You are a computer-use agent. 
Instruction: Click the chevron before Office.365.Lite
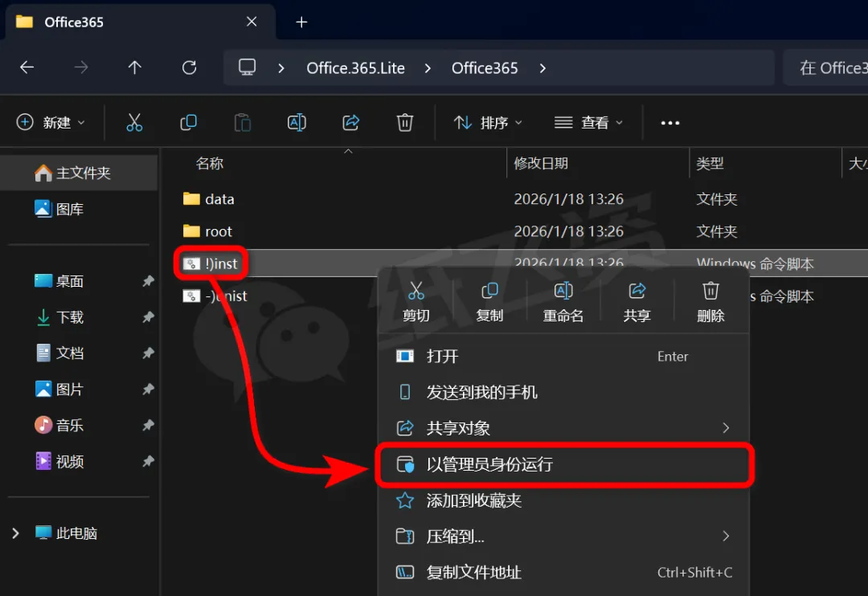click(281, 68)
